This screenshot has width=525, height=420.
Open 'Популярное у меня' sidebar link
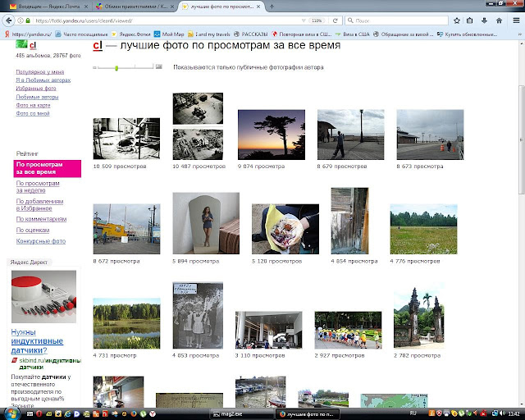40,71
